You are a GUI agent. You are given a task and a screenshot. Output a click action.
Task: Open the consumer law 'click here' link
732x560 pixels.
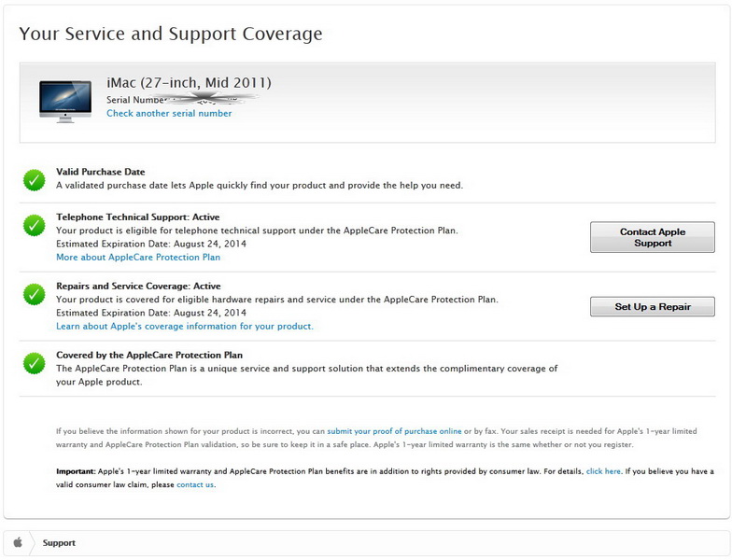point(603,471)
